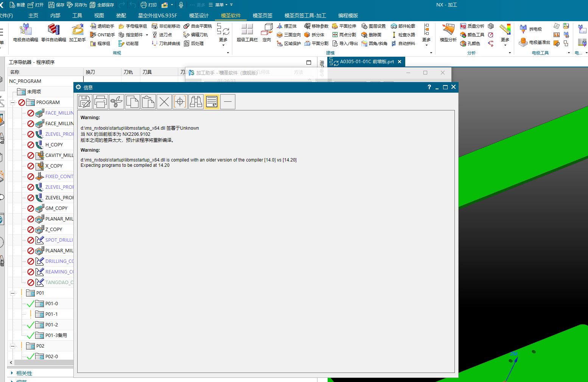The height and width of the screenshot is (382, 588).
Task: Click the navigator horizontal scrollbar left arrow
Action: click(x=11, y=362)
